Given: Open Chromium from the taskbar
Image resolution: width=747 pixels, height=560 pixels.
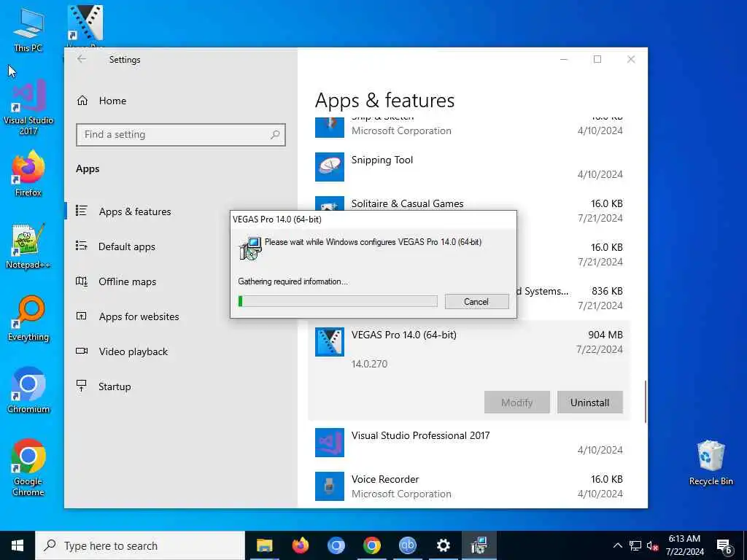Looking at the screenshot, I should tap(336, 545).
